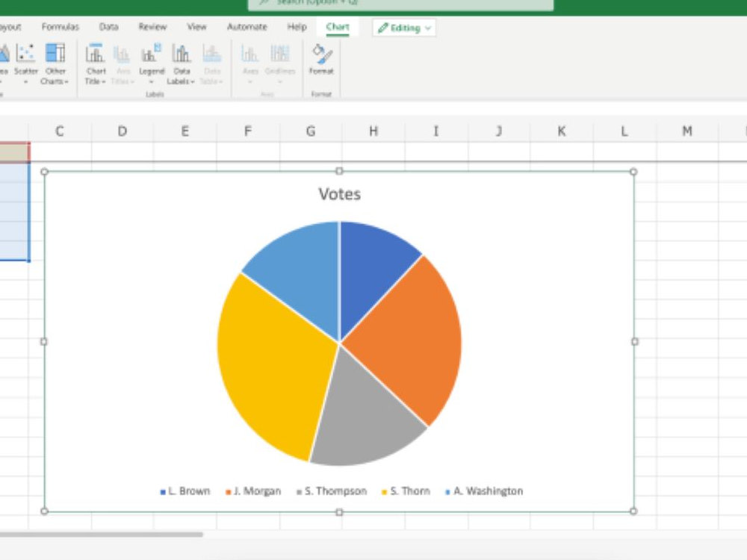Screen dimensions: 747x560
Task: Select column E header
Action: click(185, 131)
